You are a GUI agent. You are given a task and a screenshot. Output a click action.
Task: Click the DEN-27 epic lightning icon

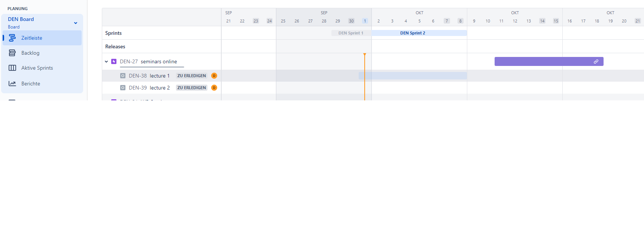coord(114,61)
